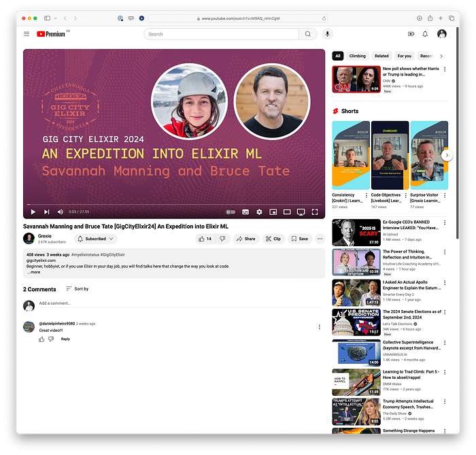Viewport: 476px width, 455px height.
Task: Select the For you filter chip
Action: point(405,56)
